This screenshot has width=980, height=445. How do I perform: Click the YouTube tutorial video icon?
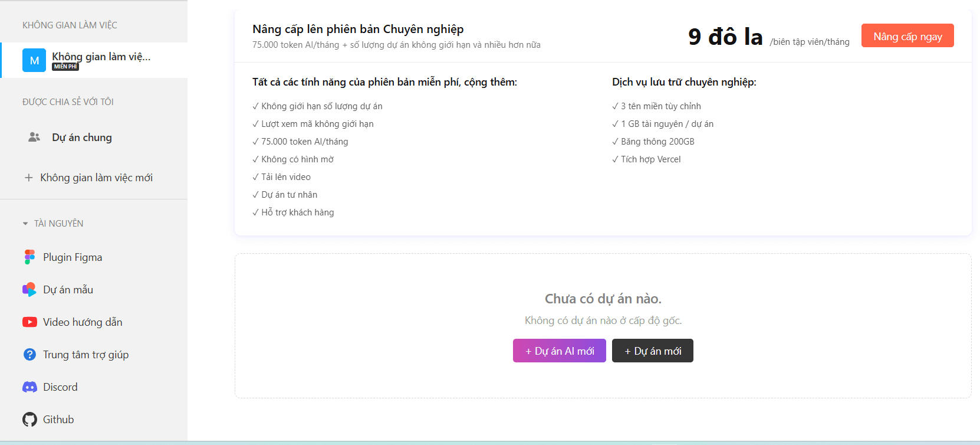pyautogui.click(x=29, y=322)
